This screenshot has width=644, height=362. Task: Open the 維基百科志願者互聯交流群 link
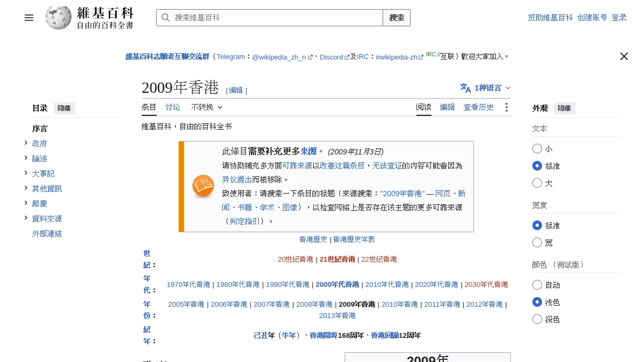click(x=167, y=57)
